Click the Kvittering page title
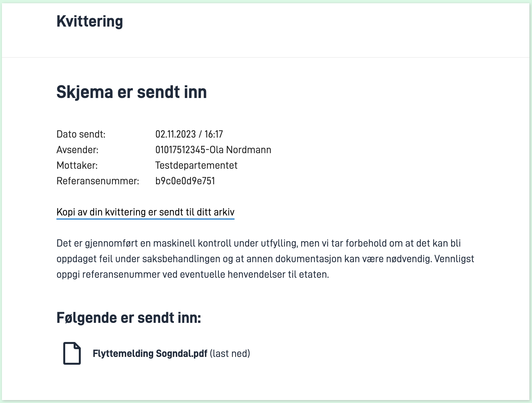This screenshot has width=532, height=403. click(x=90, y=21)
